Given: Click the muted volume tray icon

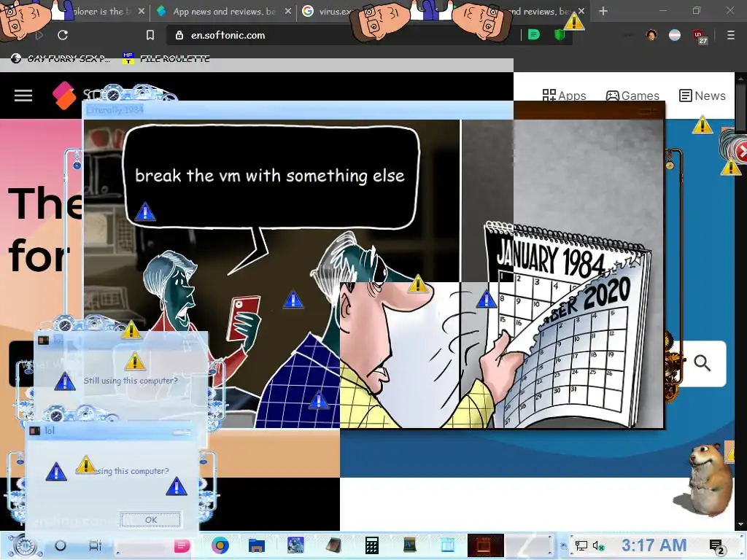Looking at the screenshot, I should point(598,545).
